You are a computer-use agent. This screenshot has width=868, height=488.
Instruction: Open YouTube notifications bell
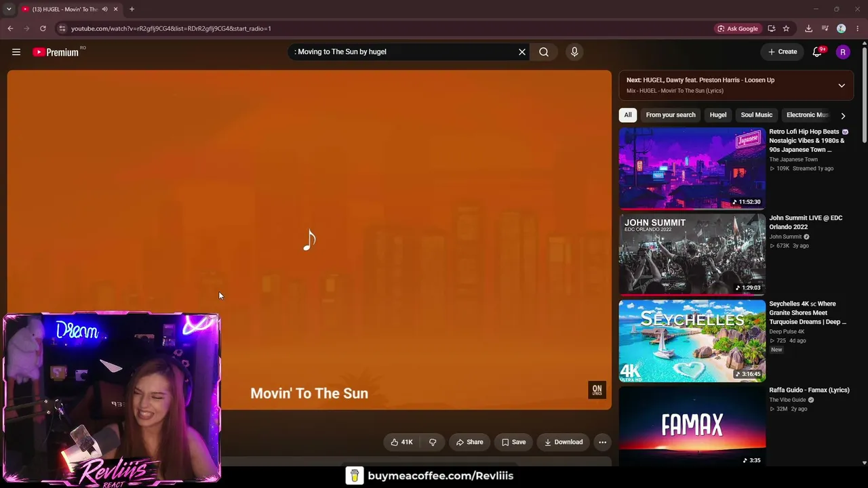tap(817, 52)
